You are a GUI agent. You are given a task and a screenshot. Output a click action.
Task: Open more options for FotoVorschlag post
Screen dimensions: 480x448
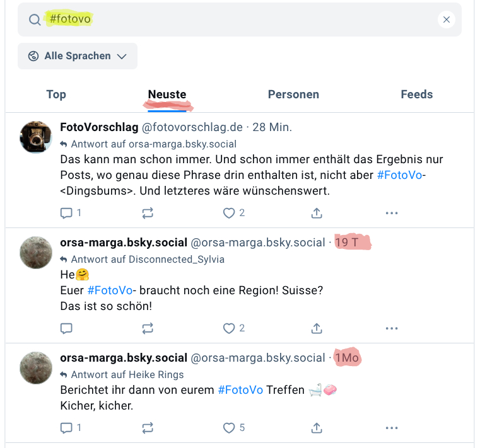392,213
